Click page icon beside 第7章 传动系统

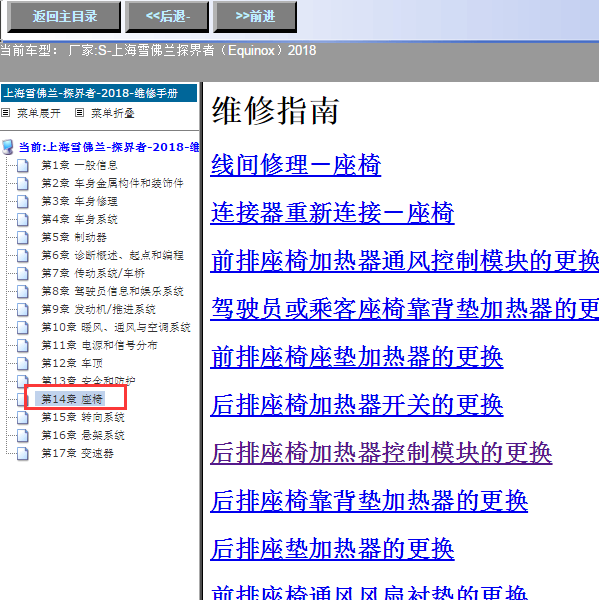click(x=23, y=274)
